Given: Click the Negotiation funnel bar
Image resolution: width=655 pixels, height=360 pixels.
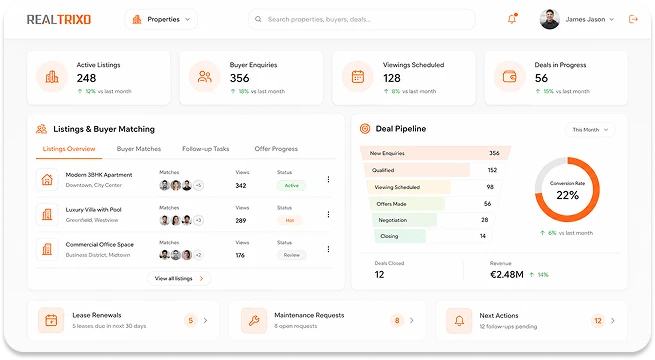Looking at the screenshot, I should 404,220.
